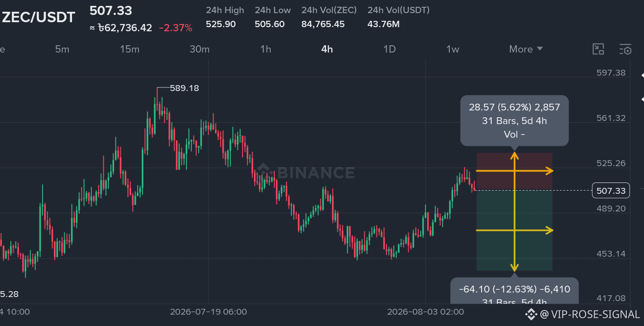Click the 28.57 (5.62%) measurement tooltip

click(x=515, y=120)
